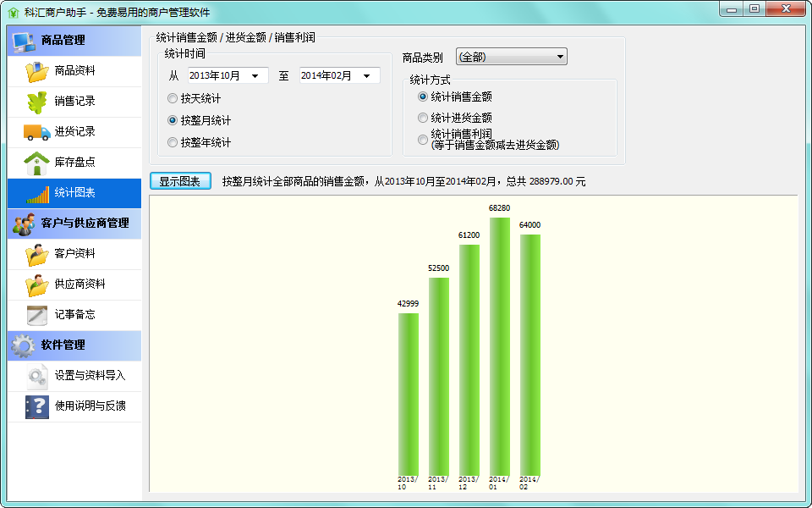Open 记事备忘 in the sidebar
Viewport: 812px width, 508px height.
pos(74,315)
